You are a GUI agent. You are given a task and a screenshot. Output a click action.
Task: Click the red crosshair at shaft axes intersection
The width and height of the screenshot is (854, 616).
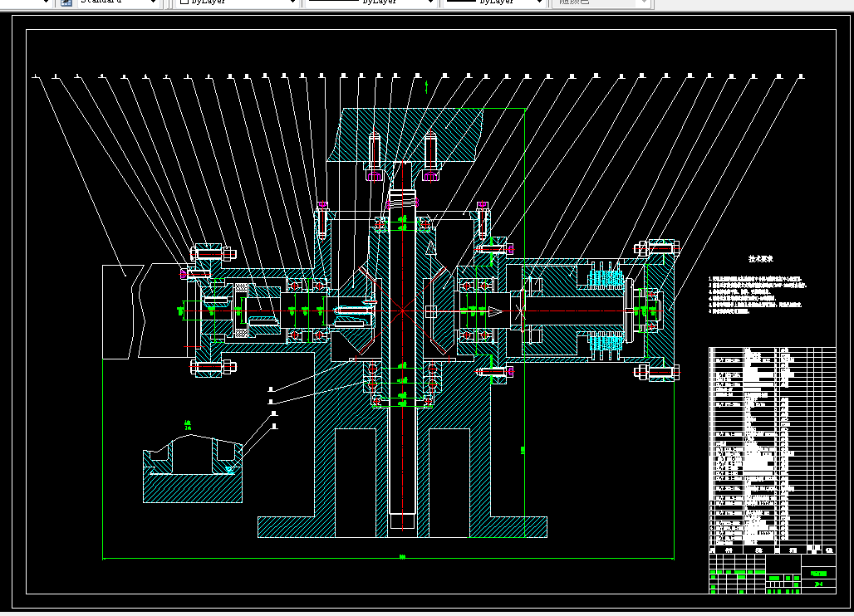tap(402, 311)
